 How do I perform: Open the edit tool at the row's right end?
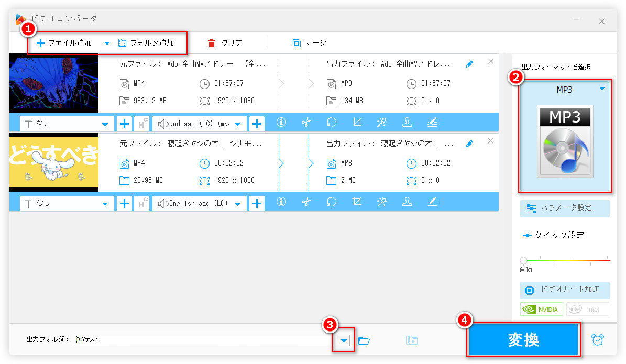[x=432, y=123]
